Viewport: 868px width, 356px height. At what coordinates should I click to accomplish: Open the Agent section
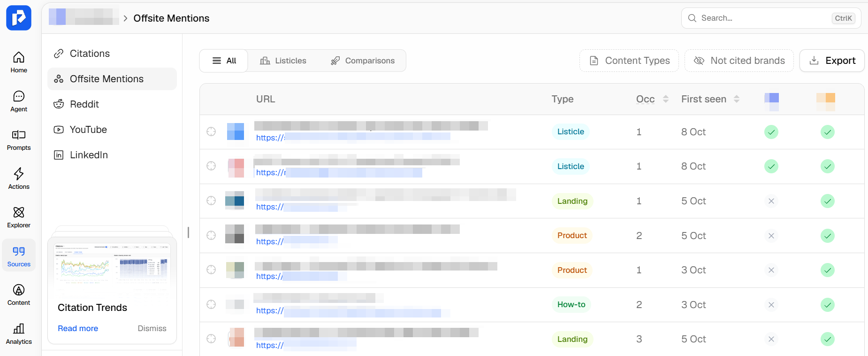19,101
